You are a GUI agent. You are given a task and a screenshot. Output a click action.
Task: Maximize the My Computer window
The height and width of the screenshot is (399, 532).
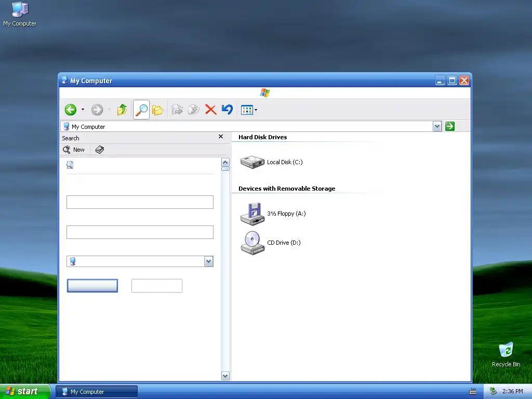pos(452,81)
